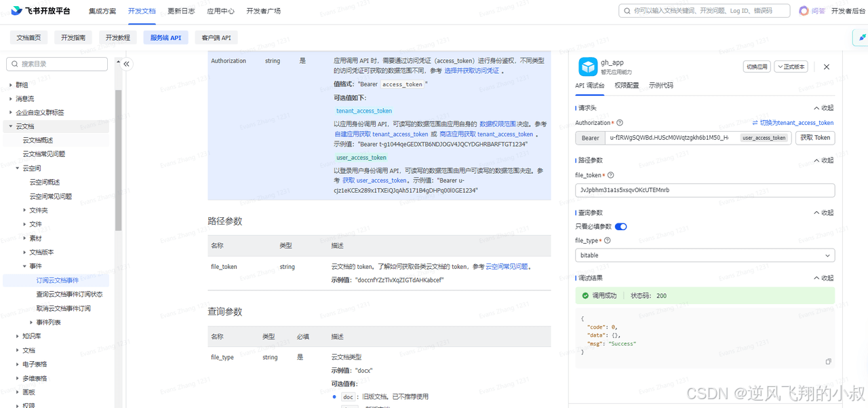Click the blue floating icon at the right edge

(x=862, y=37)
